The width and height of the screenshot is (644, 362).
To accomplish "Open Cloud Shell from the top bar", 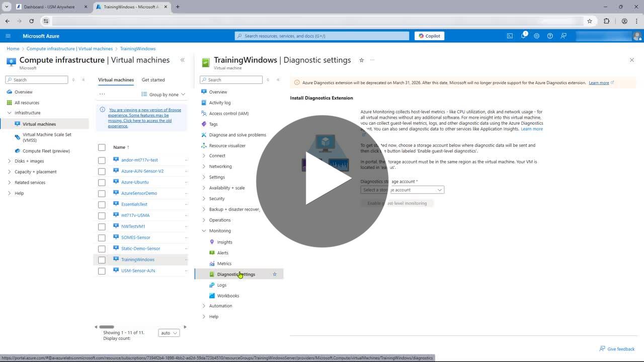I will pyautogui.click(x=510, y=36).
